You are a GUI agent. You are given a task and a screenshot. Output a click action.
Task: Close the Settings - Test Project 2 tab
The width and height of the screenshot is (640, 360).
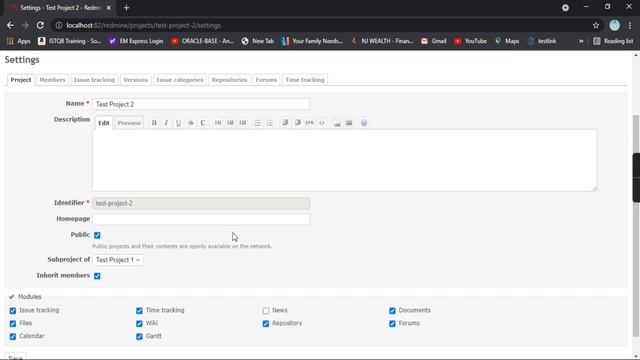click(109, 8)
